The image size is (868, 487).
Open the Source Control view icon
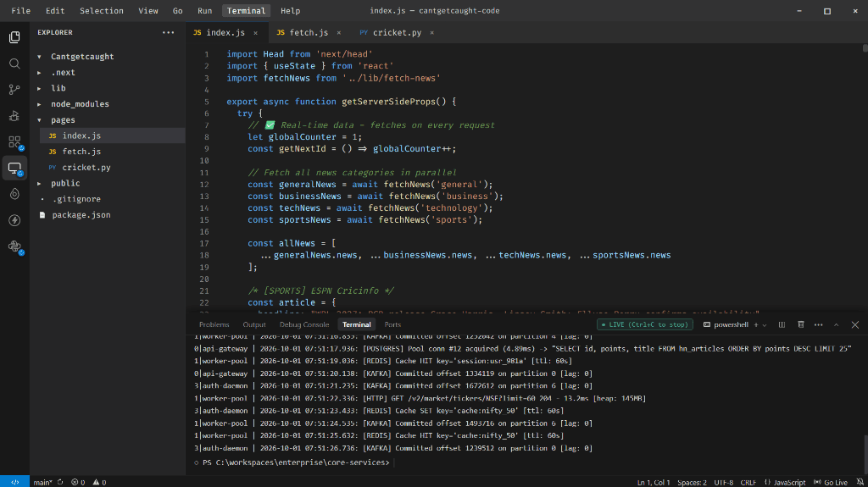point(14,90)
